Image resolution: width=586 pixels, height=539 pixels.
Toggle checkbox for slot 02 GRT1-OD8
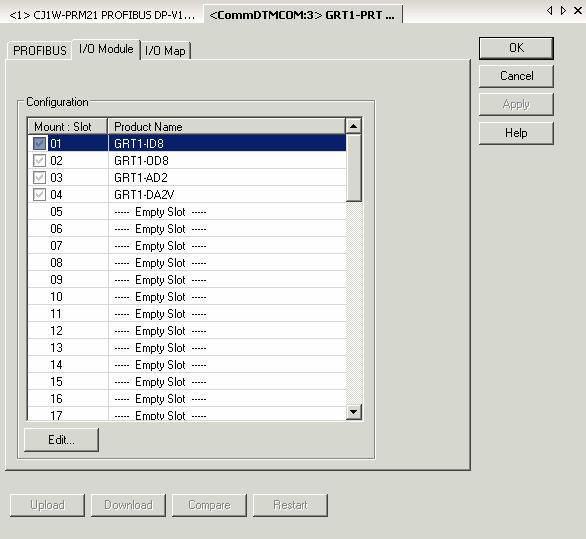[40, 161]
